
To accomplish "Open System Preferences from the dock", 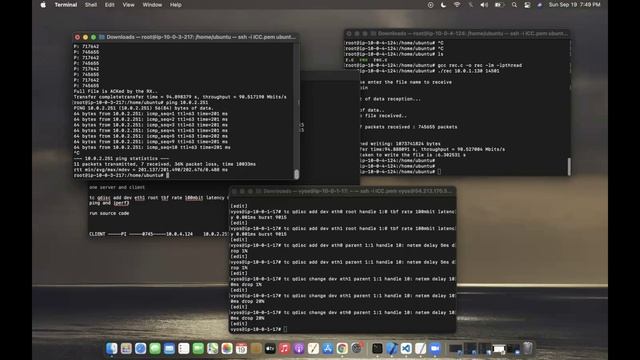I will pos(357,348).
